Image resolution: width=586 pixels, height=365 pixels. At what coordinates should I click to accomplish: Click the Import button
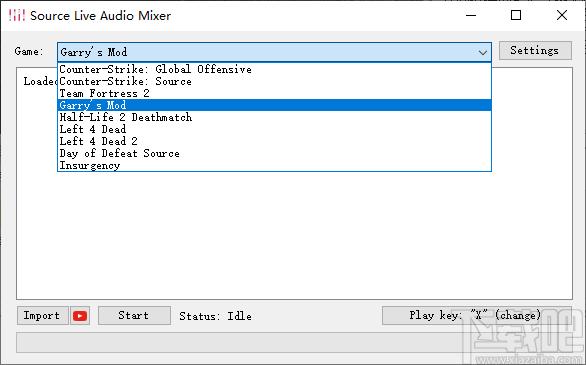[43, 316]
